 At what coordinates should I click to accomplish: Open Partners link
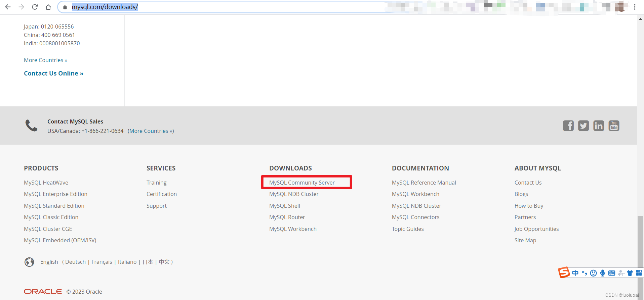coord(525,217)
